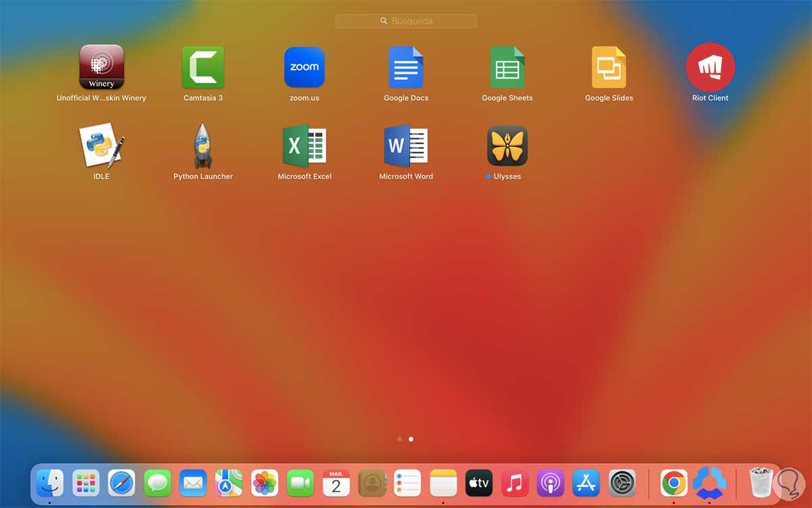The height and width of the screenshot is (508, 812).
Task: Open Safari from the Dock
Action: tap(122, 483)
